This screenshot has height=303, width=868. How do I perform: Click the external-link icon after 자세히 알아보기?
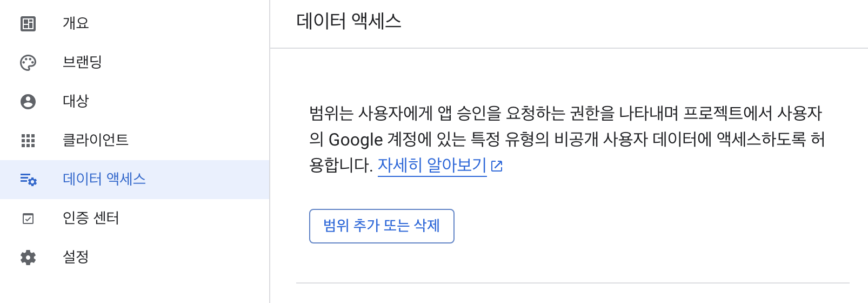tap(497, 166)
